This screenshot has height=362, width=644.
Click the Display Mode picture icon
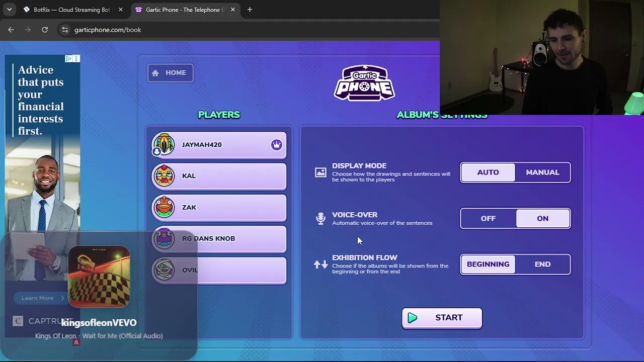pyautogui.click(x=320, y=172)
